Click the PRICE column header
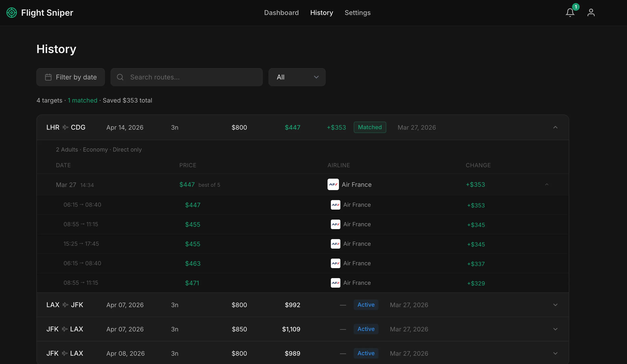Image resolution: width=627 pixels, height=364 pixels. tap(188, 165)
